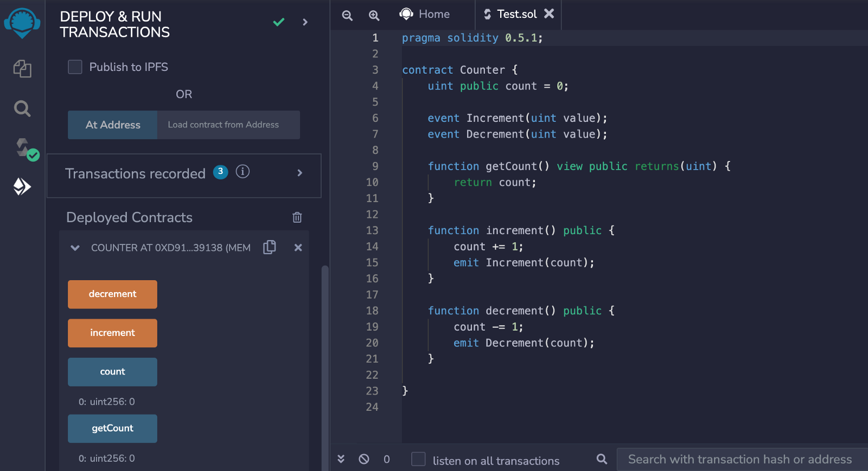
Task: Copy the Counter contract address
Action: (270, 247)
